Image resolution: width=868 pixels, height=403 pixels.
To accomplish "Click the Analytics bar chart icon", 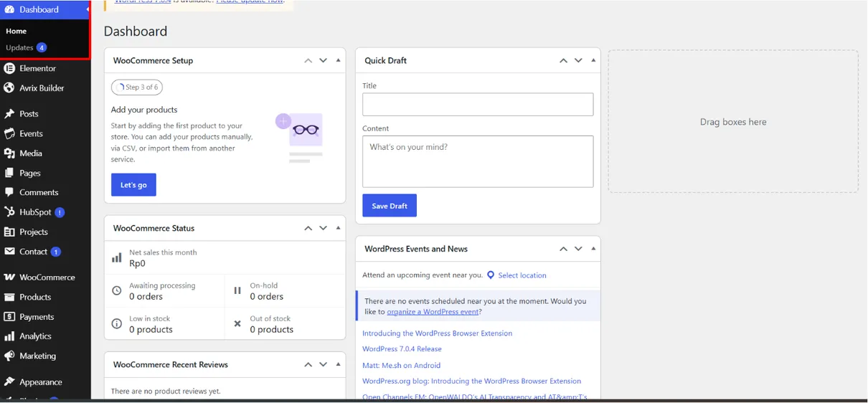I will 9,336.
